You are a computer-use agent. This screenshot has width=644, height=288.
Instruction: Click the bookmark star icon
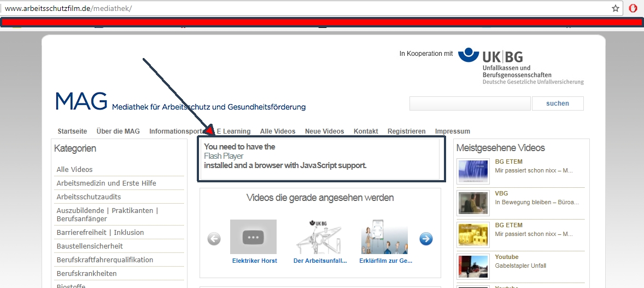[x=616, y=8]
